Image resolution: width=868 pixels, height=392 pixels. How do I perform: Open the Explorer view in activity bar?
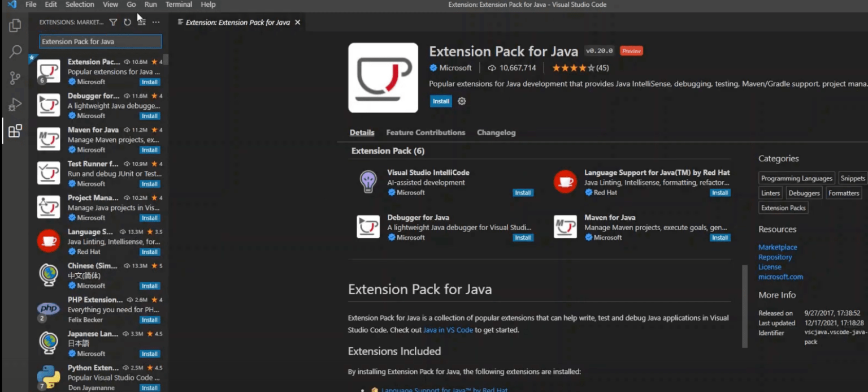click(x=15, y=25)
